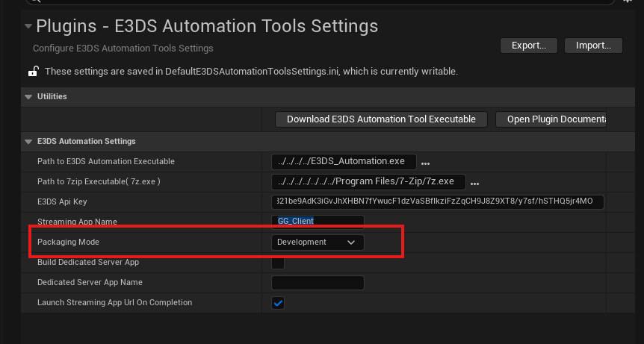
Task: Browse for the E3DS Automation executable path
Action: click(x=426, y=163)
